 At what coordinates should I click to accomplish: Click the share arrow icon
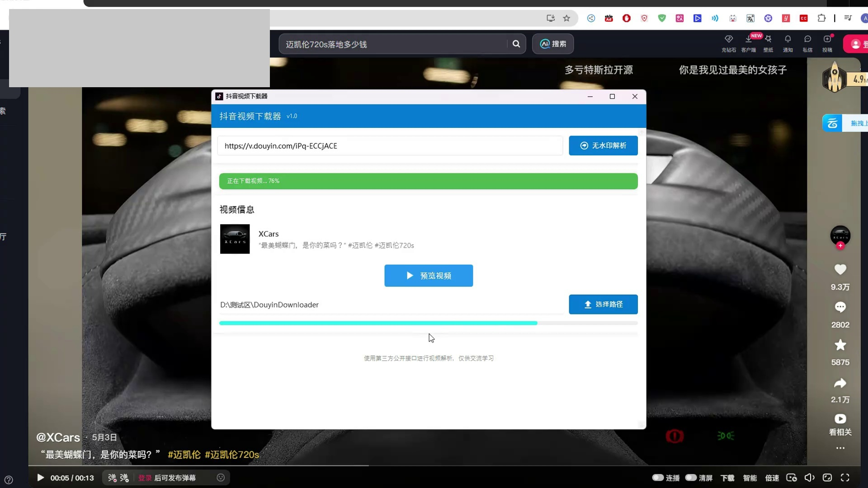(840, 383)
